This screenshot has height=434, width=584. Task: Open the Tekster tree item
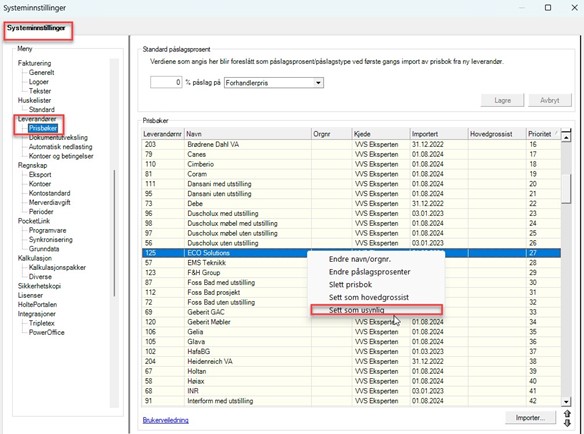tap(40, 91)
